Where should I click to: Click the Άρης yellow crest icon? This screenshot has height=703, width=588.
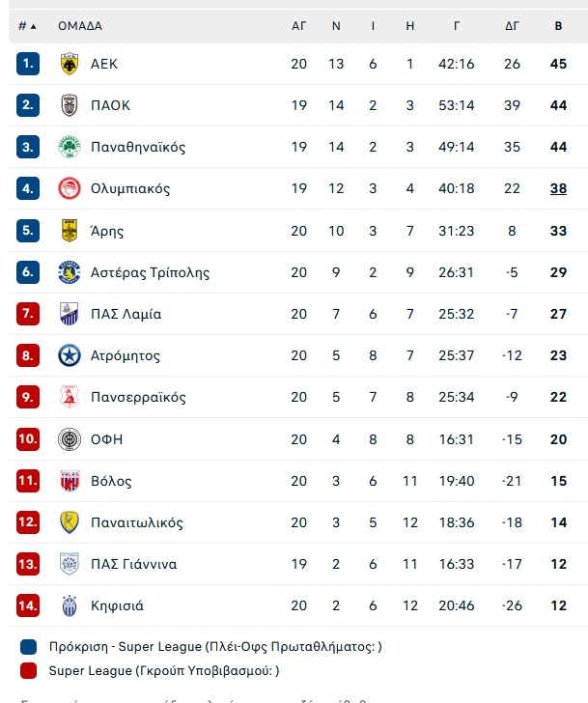(x=70, y=231)
